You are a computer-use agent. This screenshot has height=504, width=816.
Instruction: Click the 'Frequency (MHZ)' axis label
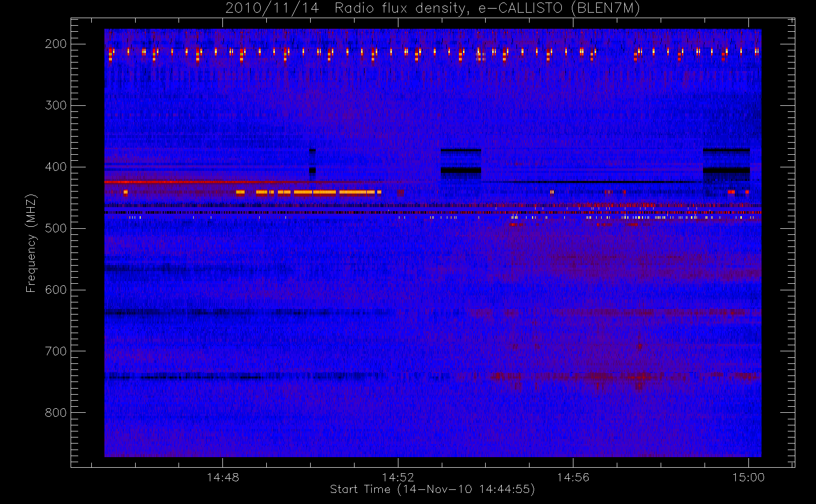[x=31, y=243]
